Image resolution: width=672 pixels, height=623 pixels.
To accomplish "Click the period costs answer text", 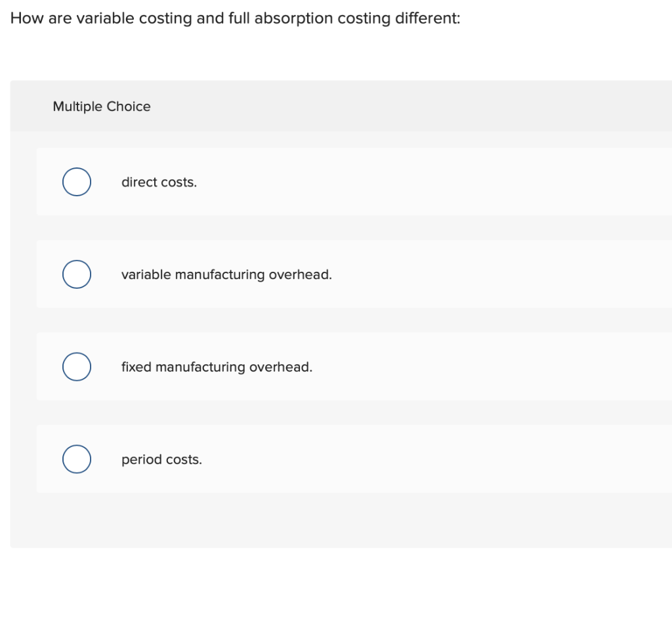I will coord(161,459).
